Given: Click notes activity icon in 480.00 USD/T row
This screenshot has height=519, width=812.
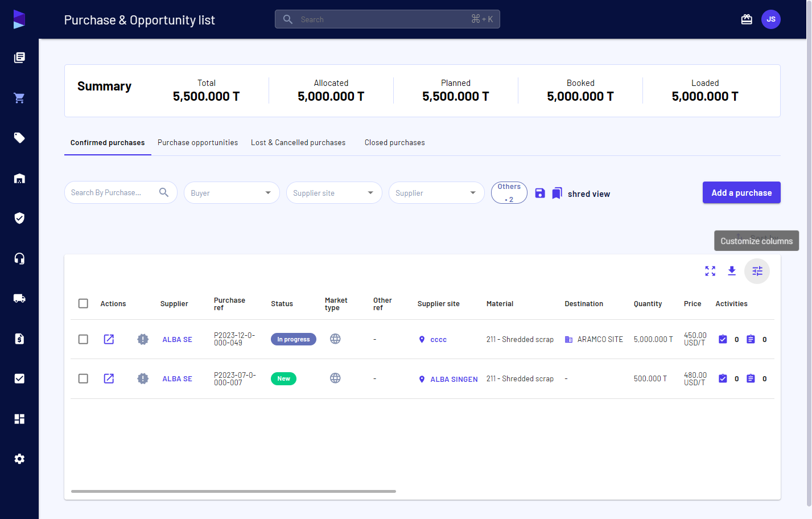Looking at the screenshot, I should [x=751, y=378].
